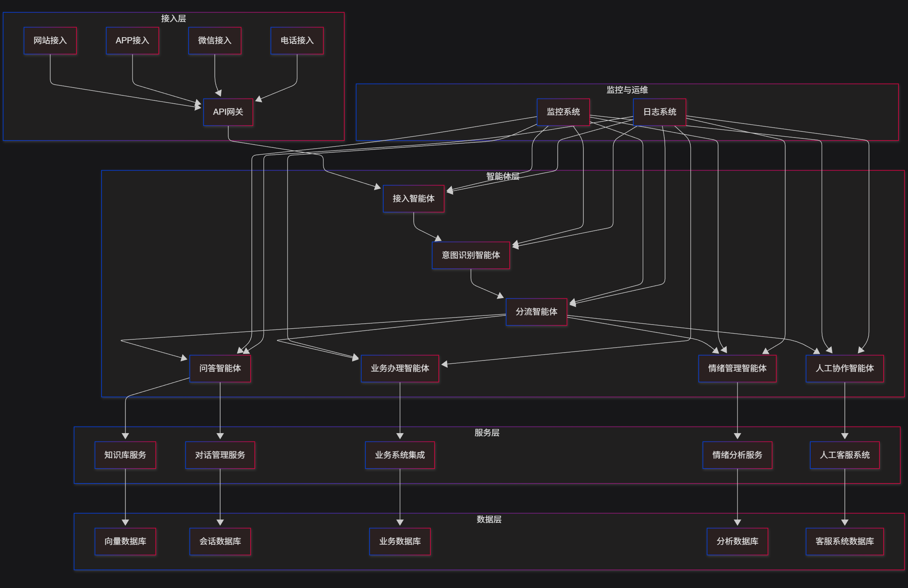Select the 人工协作智能体 node
The height and width of the screenshot is (588, 908).
click(844, 368)
